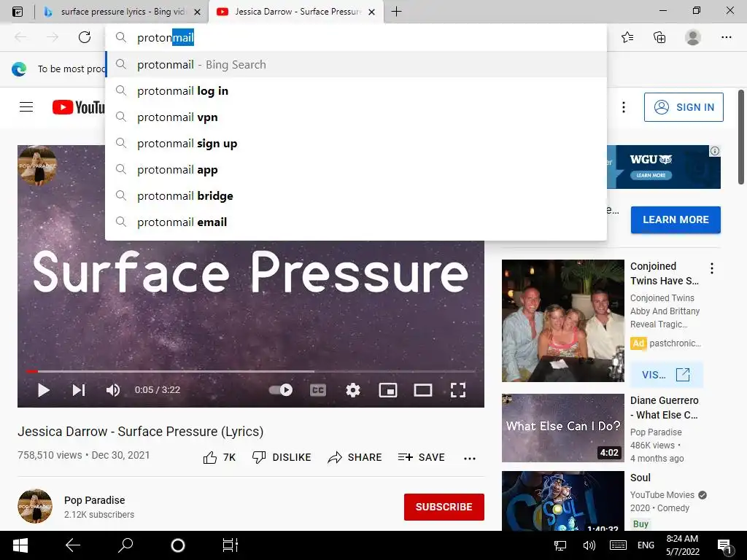The height and width of the screenshot is (560, 747).
Task: Open system tray volume icon
Action: (x=589, y=545)
